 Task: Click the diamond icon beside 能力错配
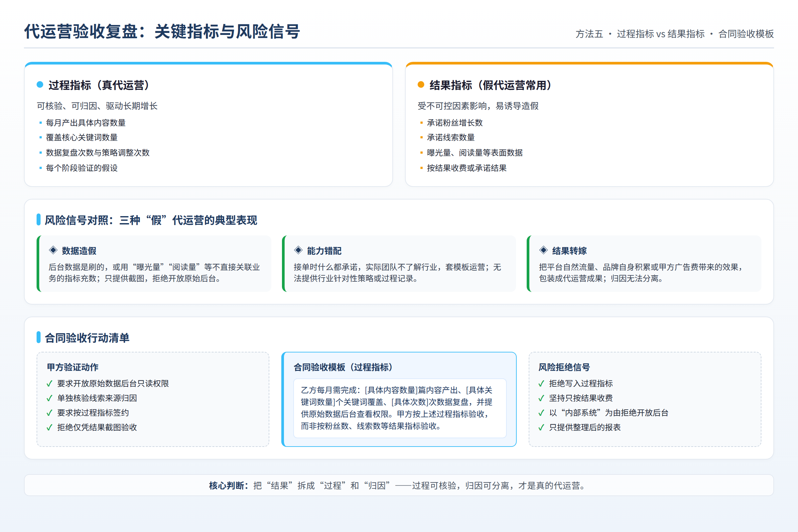click(298, 250)
